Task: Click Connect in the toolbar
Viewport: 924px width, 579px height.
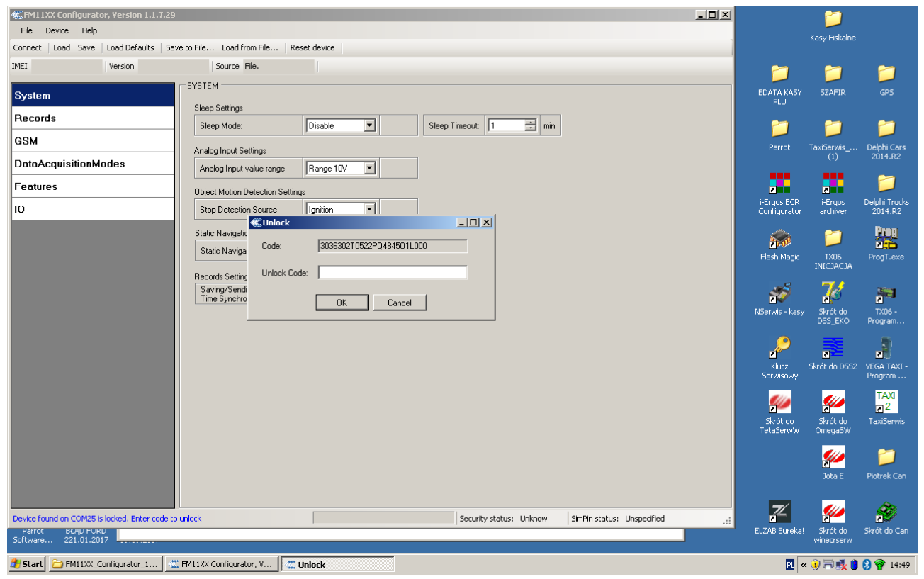Action: click(28, 47)
